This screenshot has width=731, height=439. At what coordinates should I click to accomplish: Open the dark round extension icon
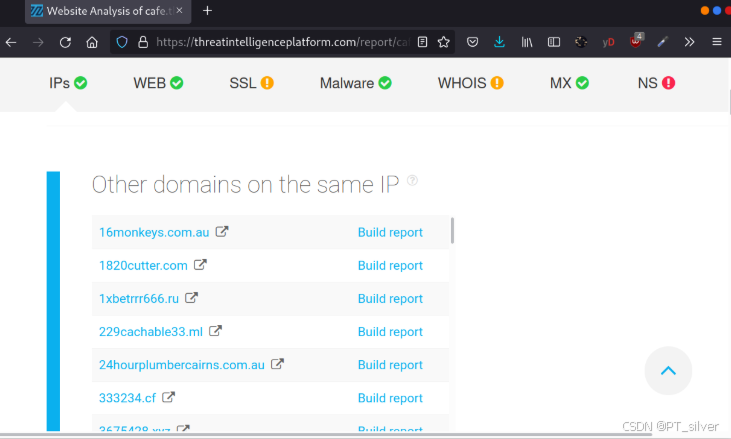pyautogui.click(x=581, y=42)
